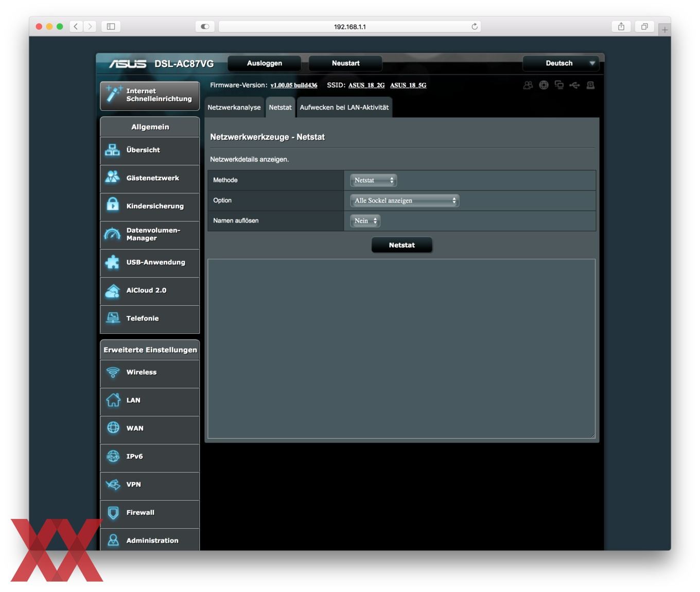Click the Safari address bar 192.168.1.1
This screenshot has height=592, width=700.
(350, 26)
